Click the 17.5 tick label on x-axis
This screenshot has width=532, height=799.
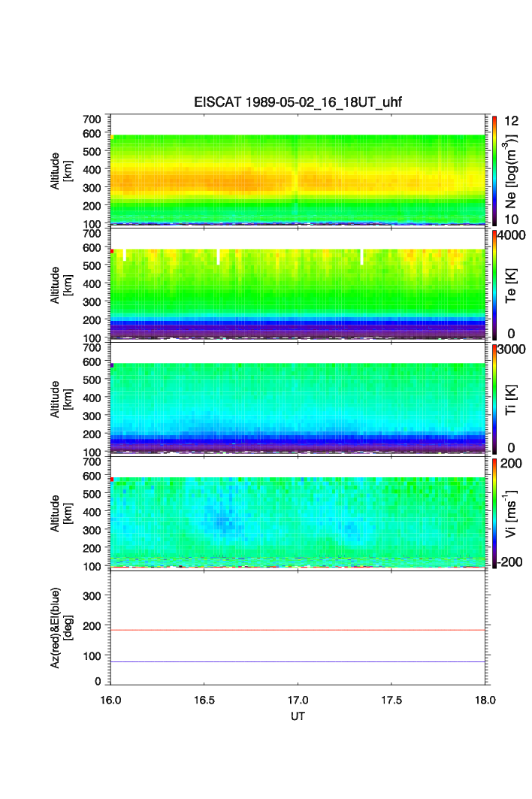(392, 700)
